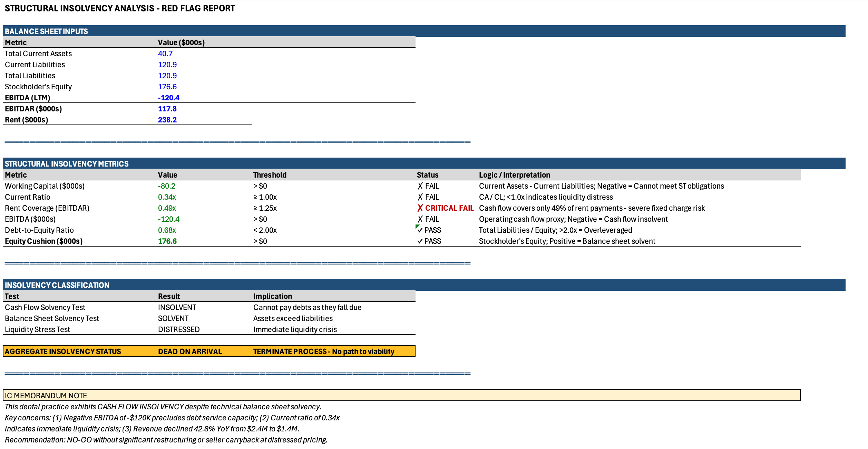868x449 pixels.
Task: Click the checkmark in the Equity Cushion status
Action: click(x=420, y=241)
